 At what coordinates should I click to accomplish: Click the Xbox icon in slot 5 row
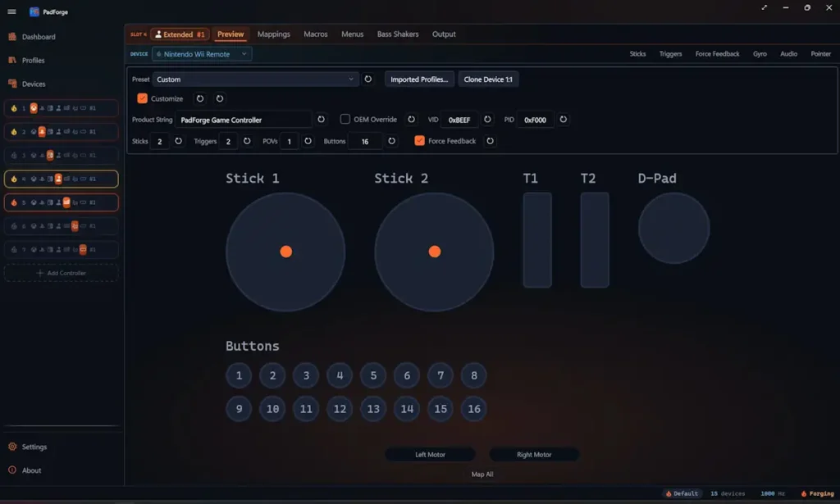[x=33, y=202]
